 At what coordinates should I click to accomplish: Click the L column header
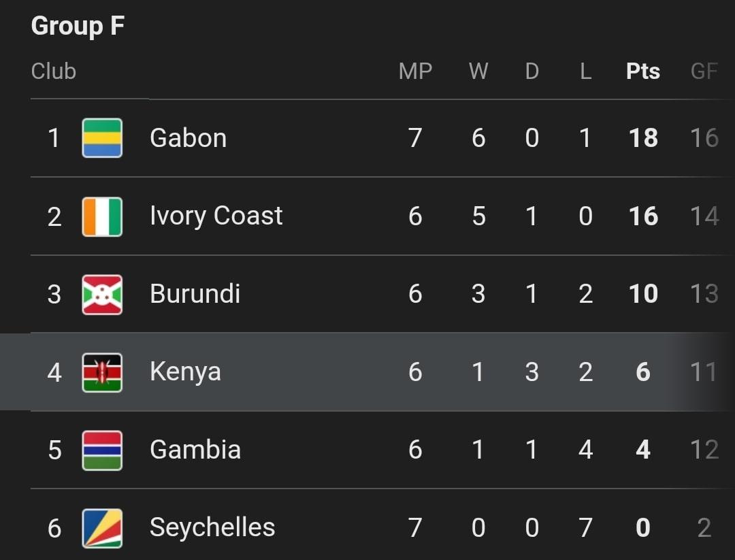(585, 71)
